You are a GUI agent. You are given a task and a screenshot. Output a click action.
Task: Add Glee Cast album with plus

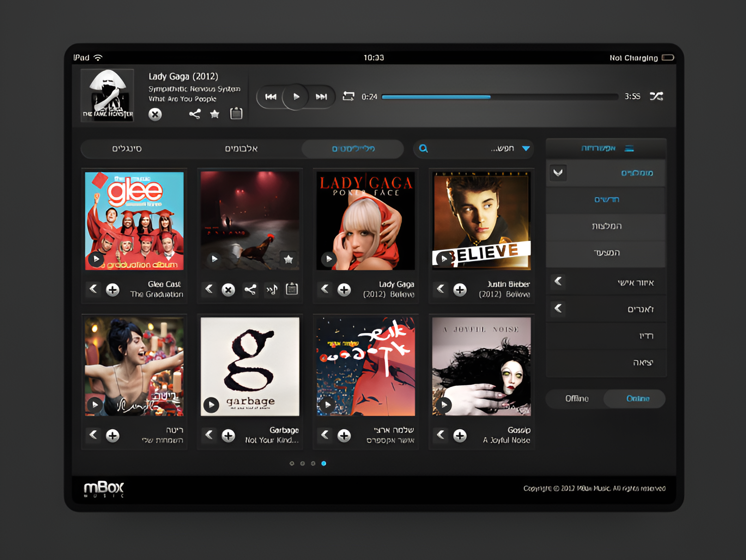coord(113,290)
